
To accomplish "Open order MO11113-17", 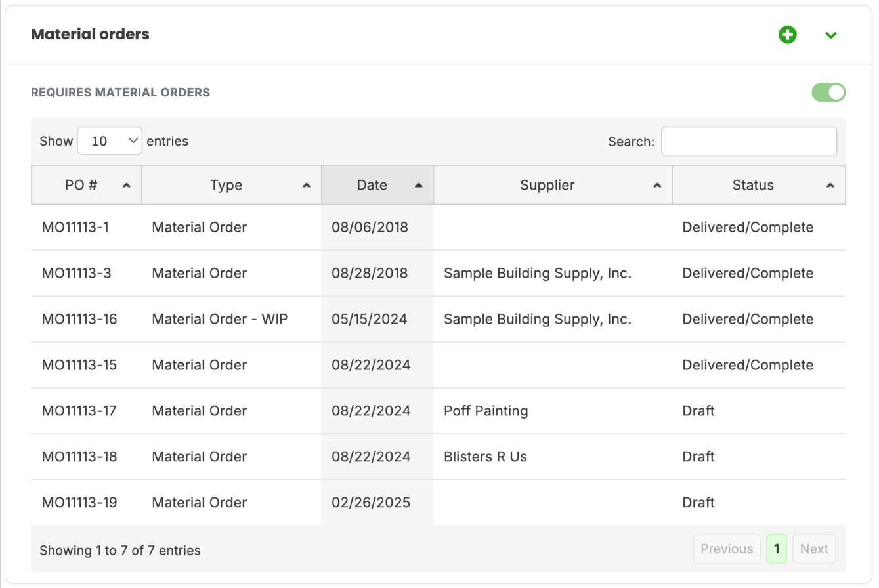I will pyautogui.click(x=79, y=411).
